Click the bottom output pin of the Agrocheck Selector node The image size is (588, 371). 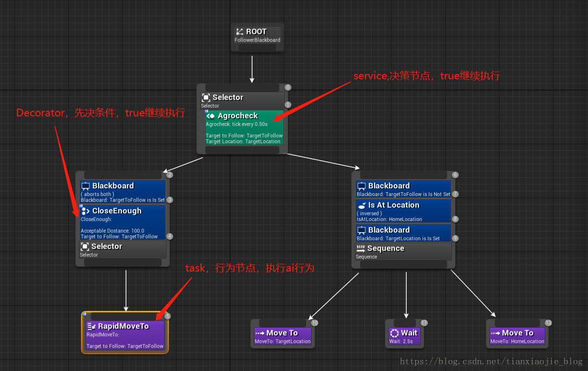(242, 150)
